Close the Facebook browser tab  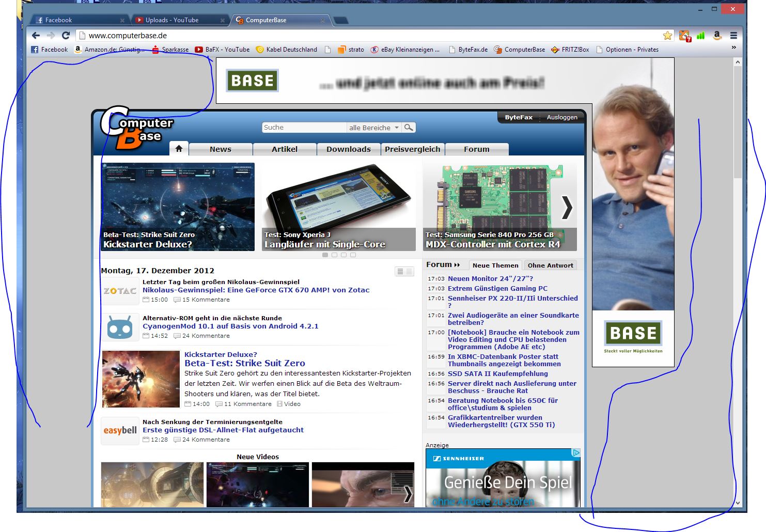122,21
